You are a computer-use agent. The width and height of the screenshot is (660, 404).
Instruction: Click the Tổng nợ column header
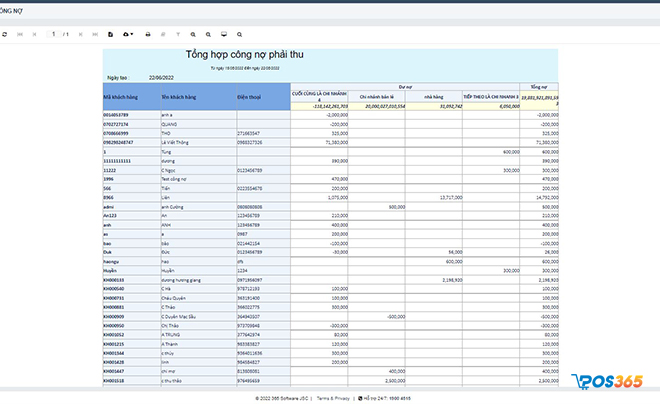point(539,87)
